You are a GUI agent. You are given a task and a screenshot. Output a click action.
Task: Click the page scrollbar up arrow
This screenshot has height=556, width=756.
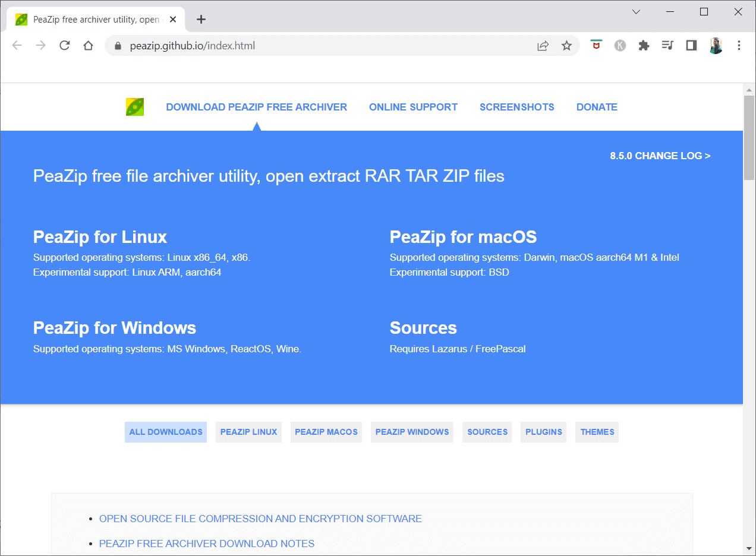[749, 89]
